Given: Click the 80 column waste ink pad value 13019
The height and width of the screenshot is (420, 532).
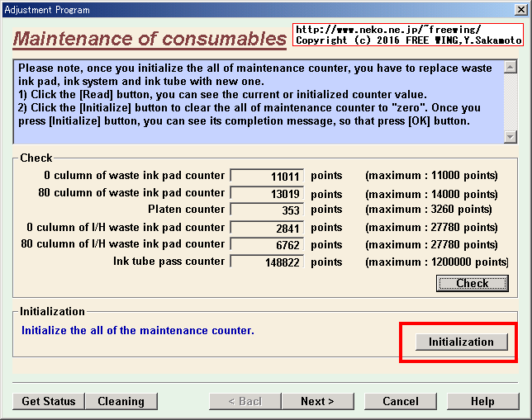Looking at the screenshot, I should [267, 193].
